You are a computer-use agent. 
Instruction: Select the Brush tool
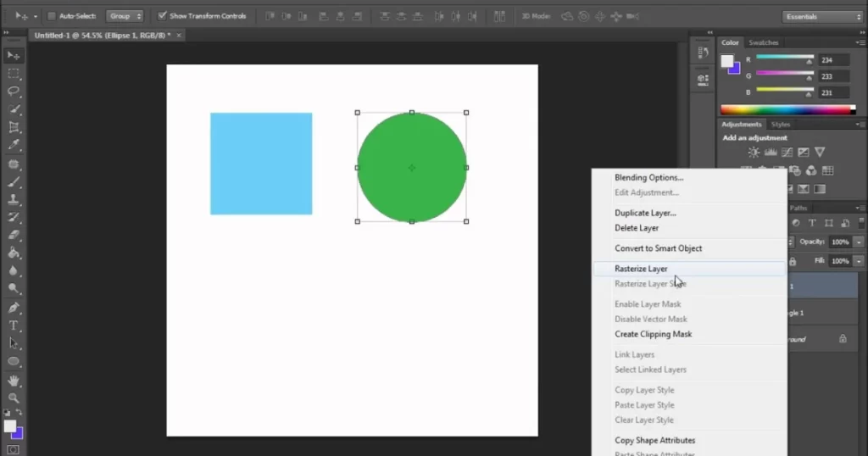14,181
